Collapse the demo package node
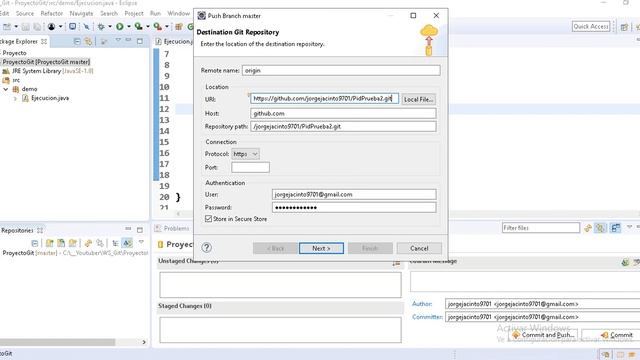The image size is (640, 360). coord(6,89)
